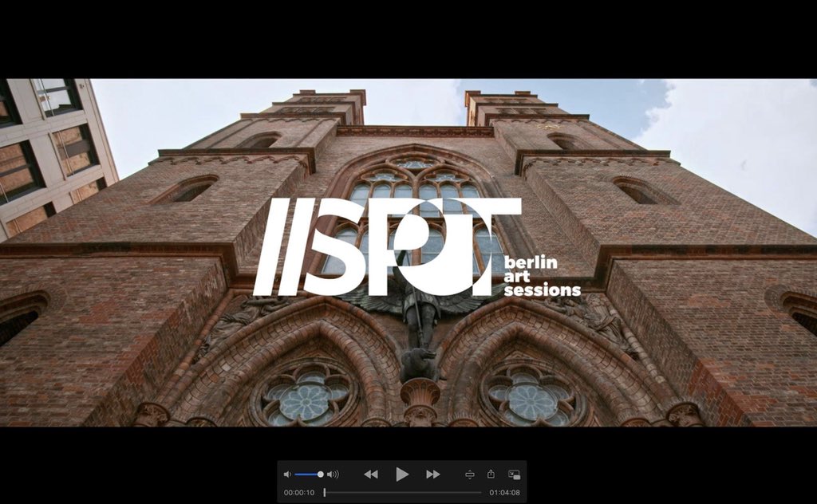
Task: Mute audio using the left speaker icon
Action: click(288, 472)
